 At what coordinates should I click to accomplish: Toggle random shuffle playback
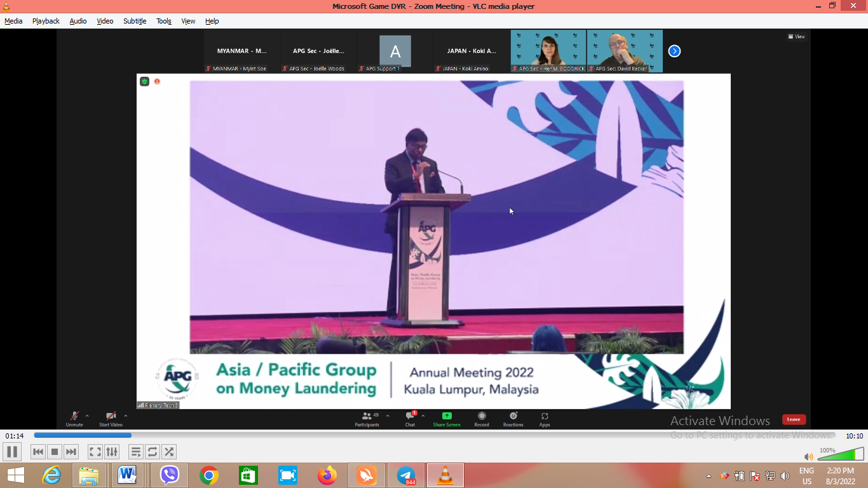(169, 452)
